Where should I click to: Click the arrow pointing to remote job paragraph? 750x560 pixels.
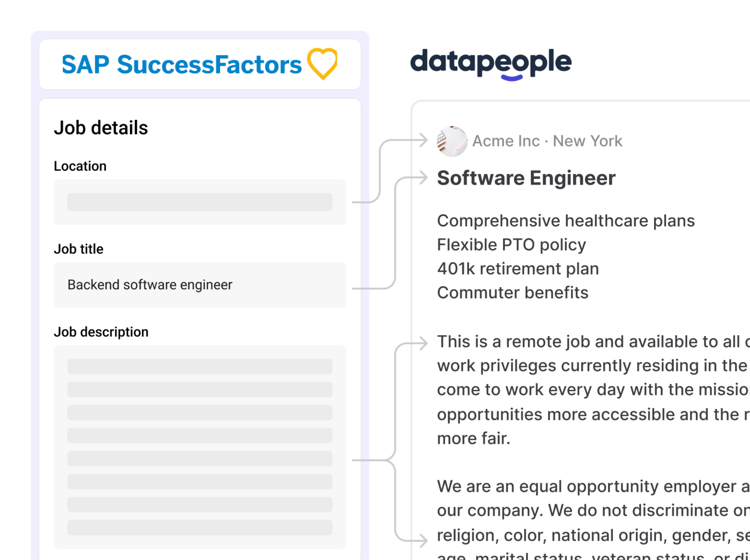[423, 343]
